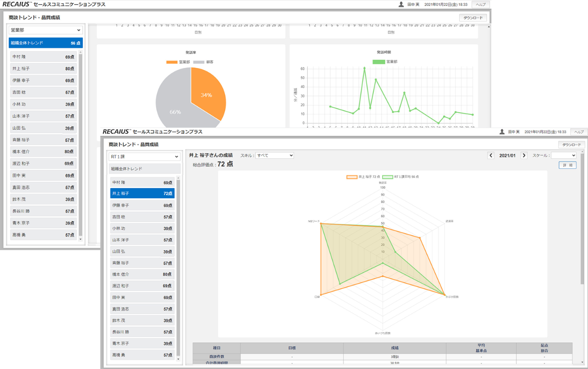Image resolution: width=588 pixels, height=369 pixels.
Task: Select highlighted 井上 裕子 72点 in the front window
Action: tap(142, 194)
